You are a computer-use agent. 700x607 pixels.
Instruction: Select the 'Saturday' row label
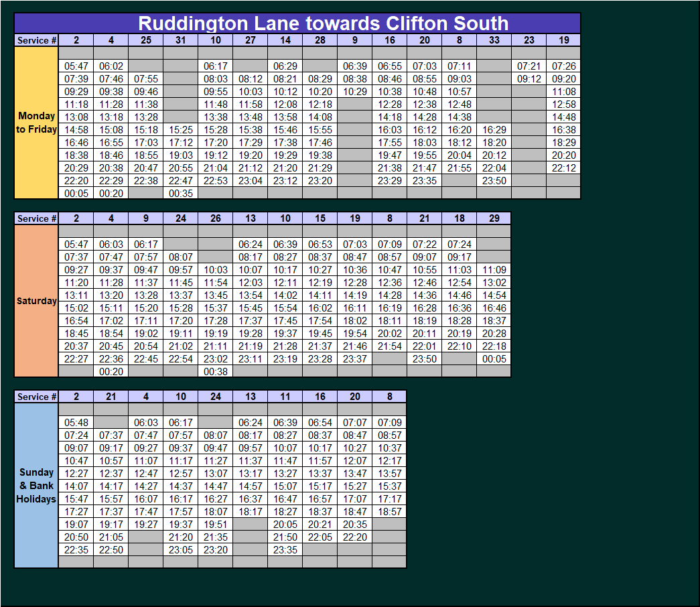point(36,301)
